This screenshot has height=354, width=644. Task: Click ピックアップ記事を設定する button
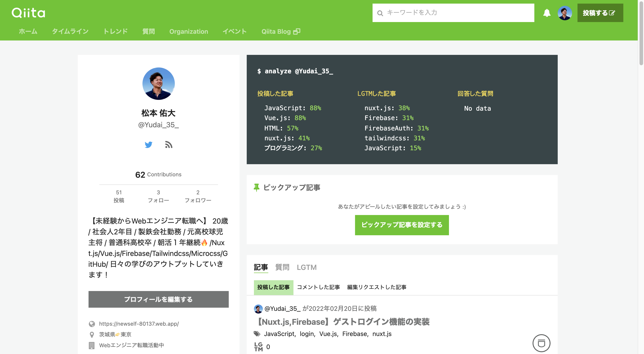click(x=402, y=225)
